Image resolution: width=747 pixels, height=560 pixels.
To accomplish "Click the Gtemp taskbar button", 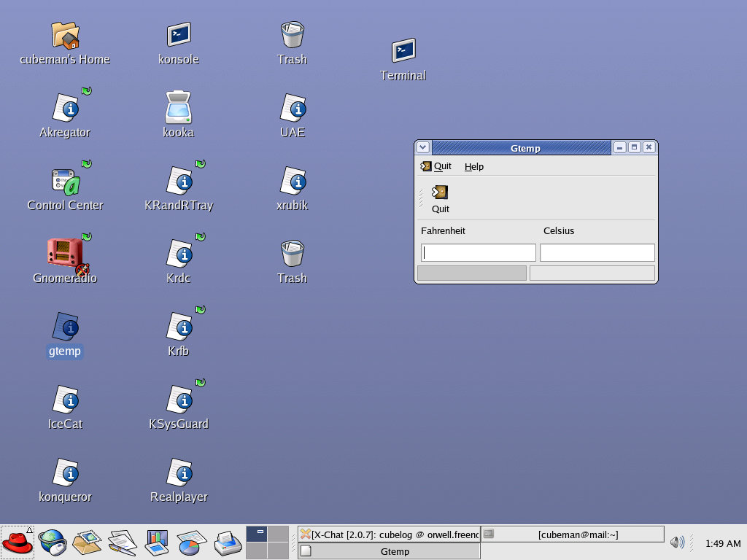I will point(390,551).
